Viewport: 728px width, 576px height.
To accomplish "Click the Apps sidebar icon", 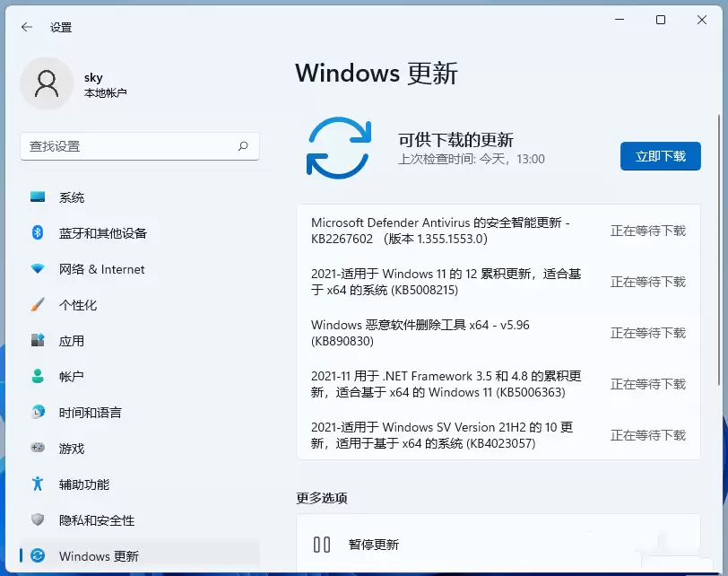I will pyautogui.click(x=36, y=341).
